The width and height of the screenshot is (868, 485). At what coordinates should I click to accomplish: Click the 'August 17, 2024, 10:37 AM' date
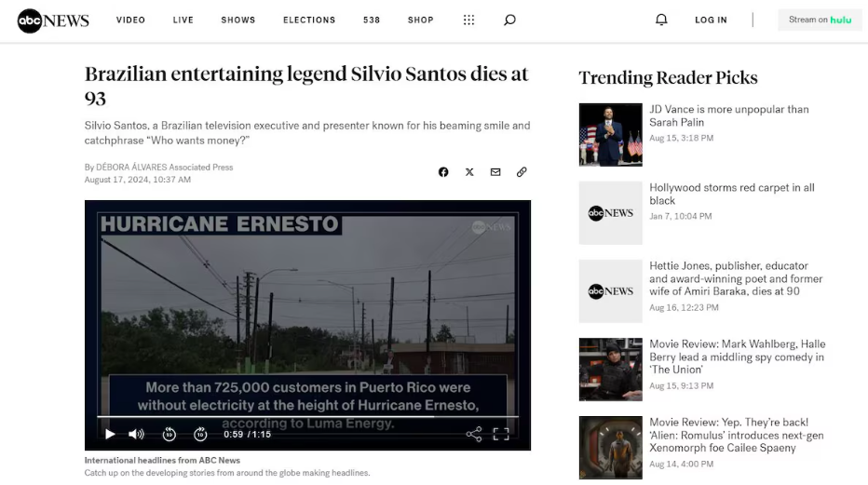pyautogui.click(x=137, y=180)
